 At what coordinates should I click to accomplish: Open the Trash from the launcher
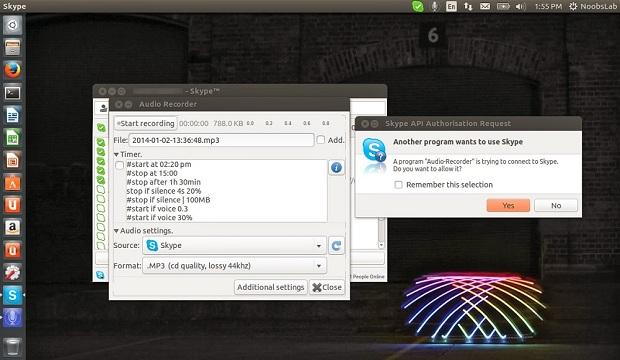point(12,347)
